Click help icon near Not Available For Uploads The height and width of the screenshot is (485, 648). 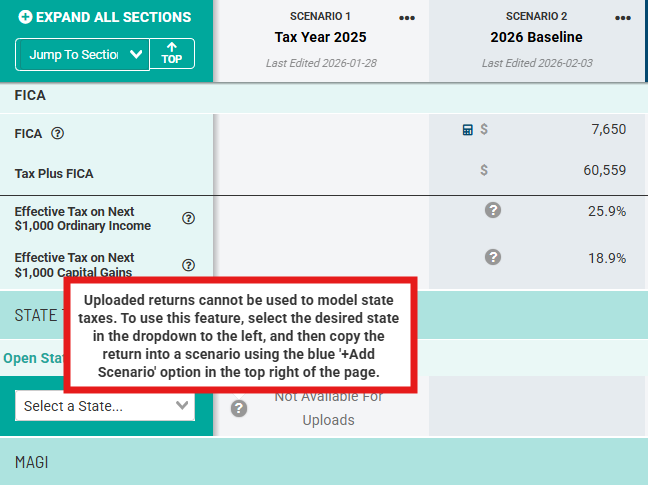(238, 408)
